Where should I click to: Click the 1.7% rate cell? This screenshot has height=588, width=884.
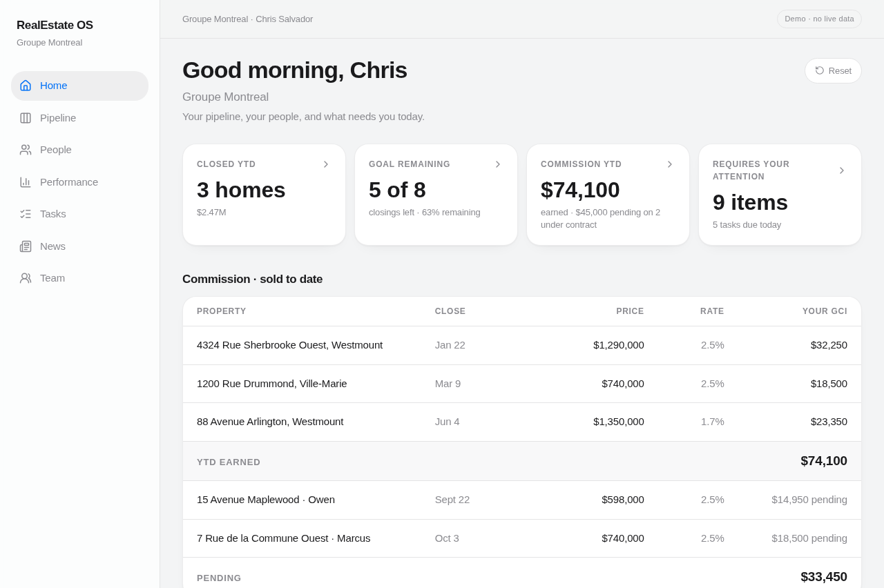click(x=713, y=422)
